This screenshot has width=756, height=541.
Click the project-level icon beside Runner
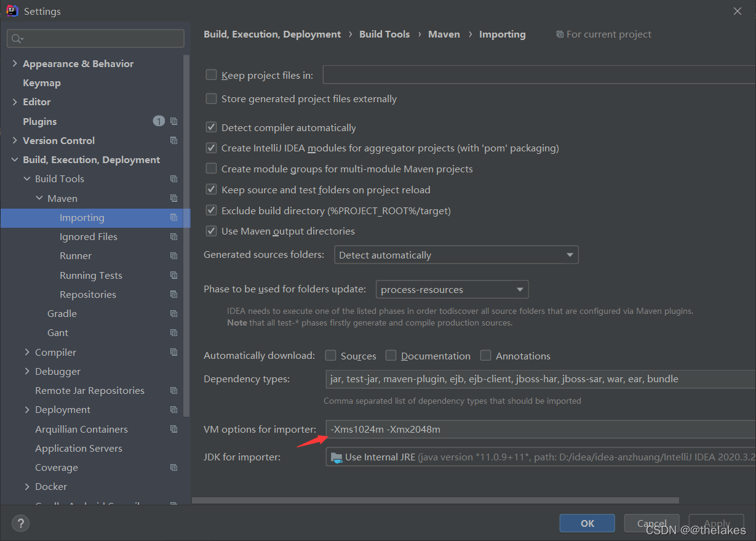174,256
